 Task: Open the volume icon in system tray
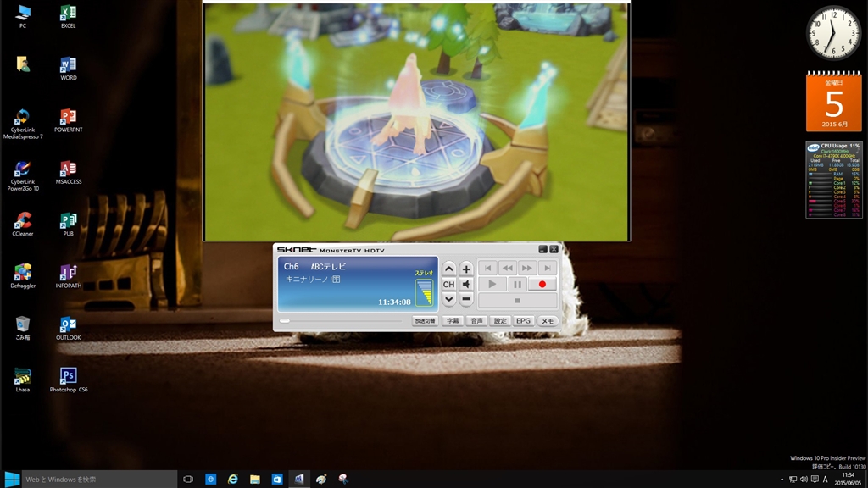point(804,480)
